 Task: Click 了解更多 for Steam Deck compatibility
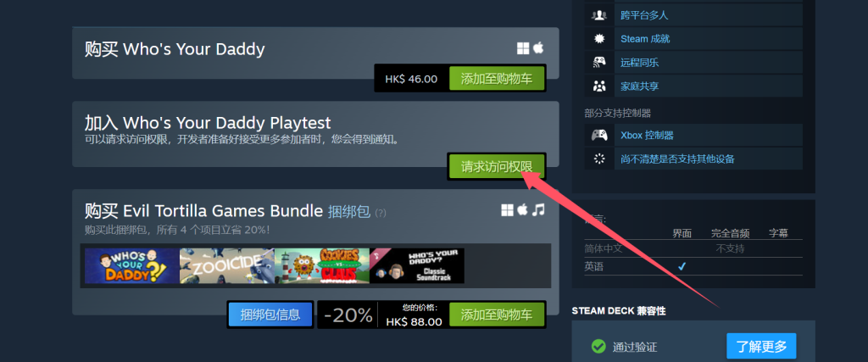[x=761, y=347]
